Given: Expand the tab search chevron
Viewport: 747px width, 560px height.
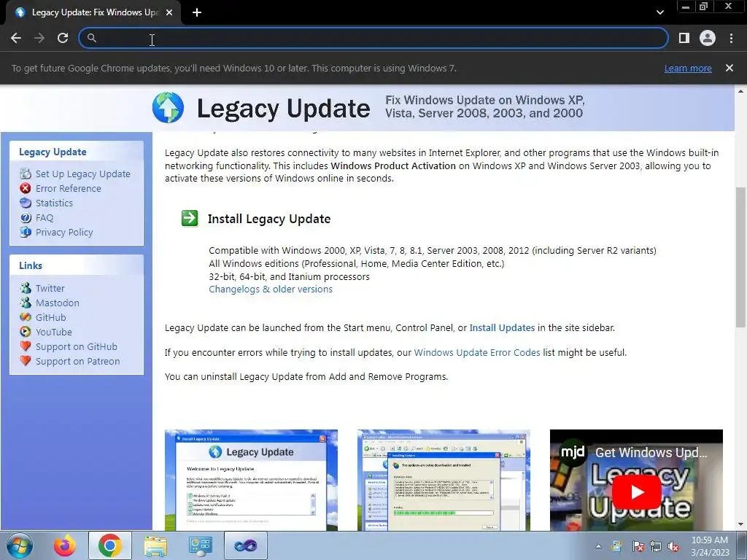Looking at the screenshot, I should point(659,12).
